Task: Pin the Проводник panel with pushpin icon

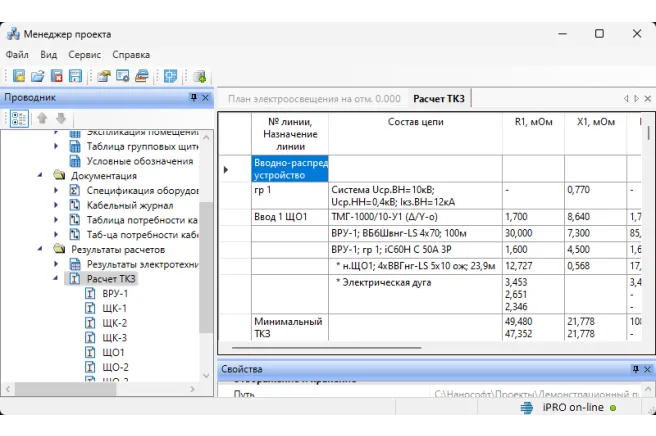Action: [193, 98]
